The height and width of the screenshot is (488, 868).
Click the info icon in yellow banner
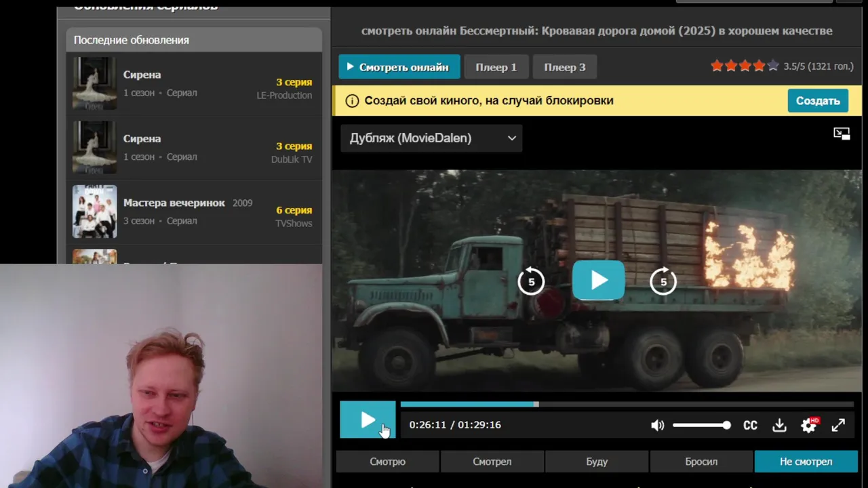click(352, 101)
